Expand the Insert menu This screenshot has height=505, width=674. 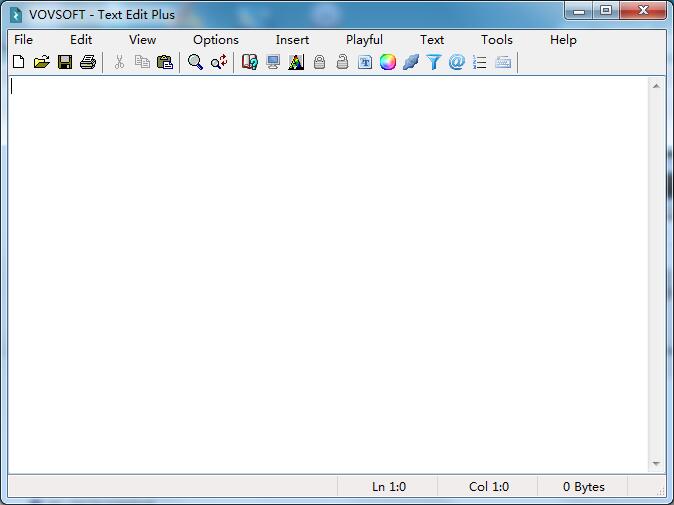tap(292, 40)
